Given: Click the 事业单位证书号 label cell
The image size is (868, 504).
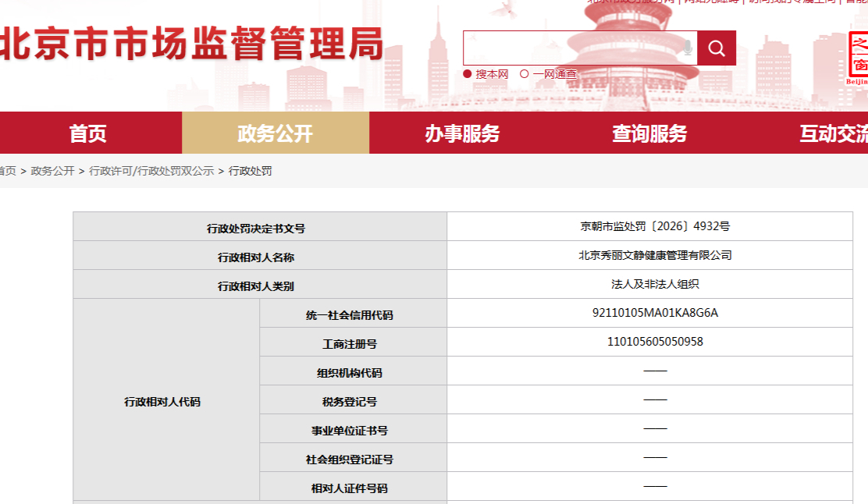Looking at the screenshot, I should click(x=353, y=428).
